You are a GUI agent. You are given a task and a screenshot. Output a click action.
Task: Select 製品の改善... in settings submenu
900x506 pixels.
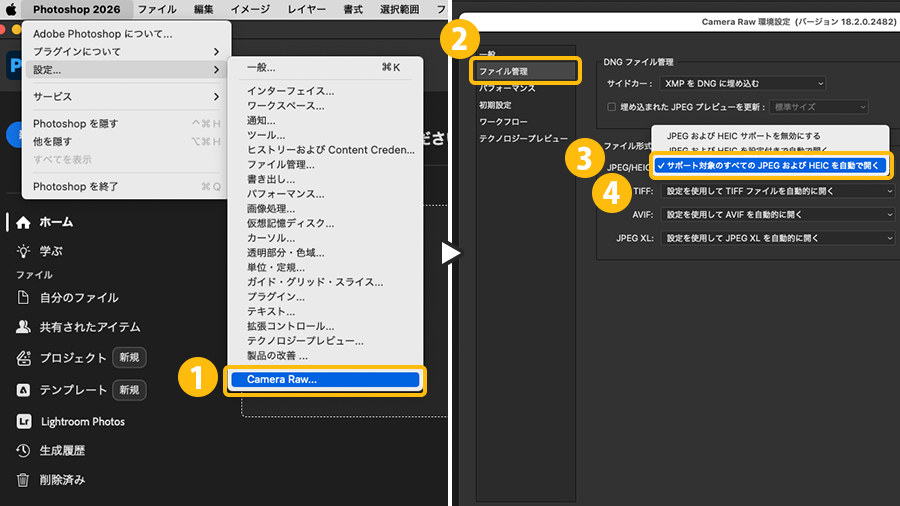pyautogui.click(x=325, y=356)
